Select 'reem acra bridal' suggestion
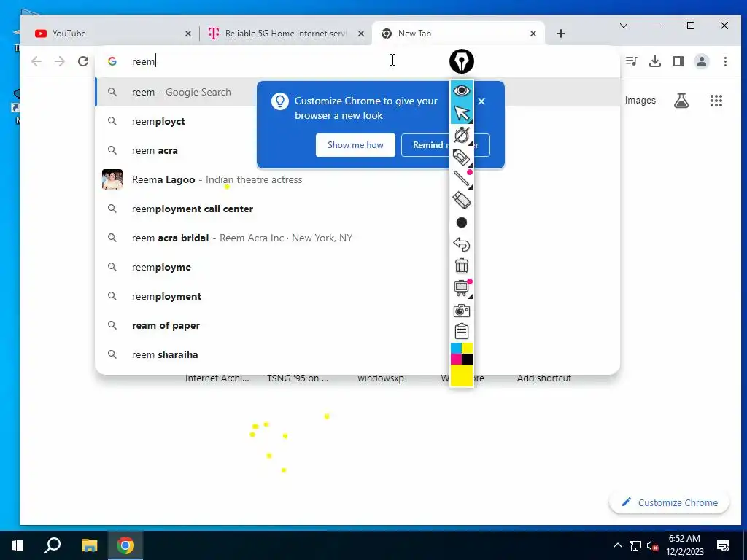Viewport: 747px width, 560px height. (x=357, y=238)
